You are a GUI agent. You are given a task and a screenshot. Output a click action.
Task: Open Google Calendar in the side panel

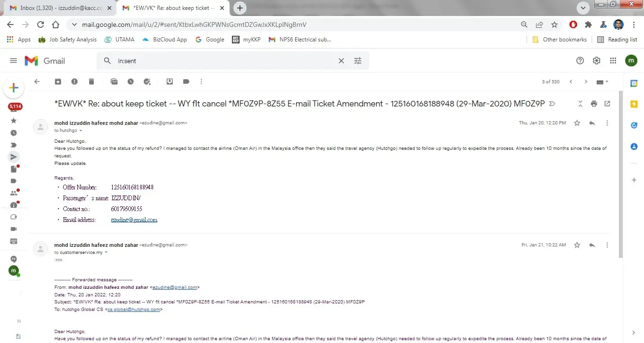click(634, 83)
